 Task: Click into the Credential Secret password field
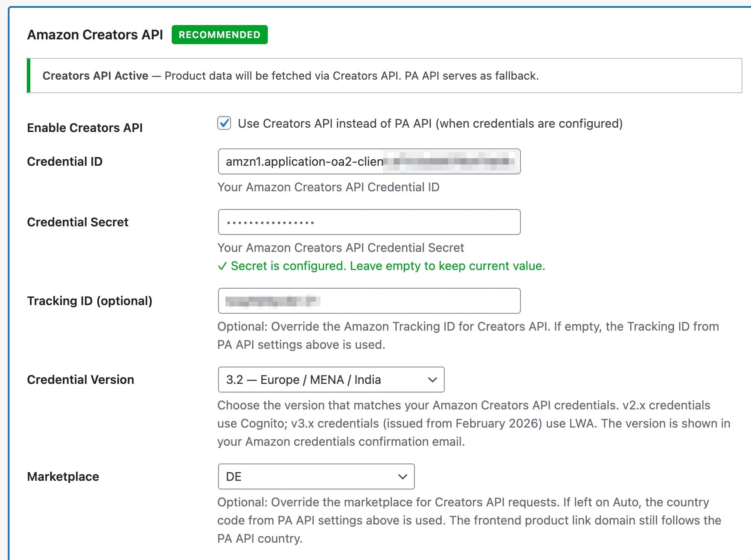pyautogui.click(x=369, y=222)
